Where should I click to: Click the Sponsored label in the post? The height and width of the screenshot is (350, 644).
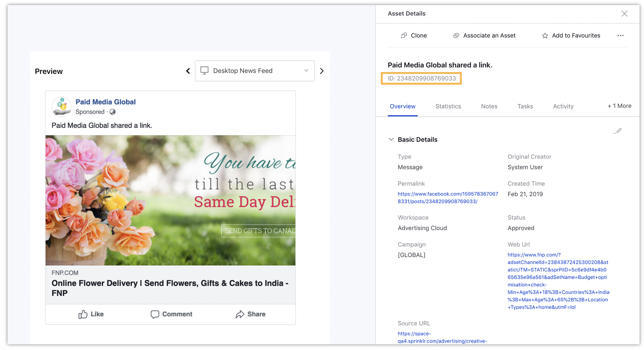click(90, 112)
